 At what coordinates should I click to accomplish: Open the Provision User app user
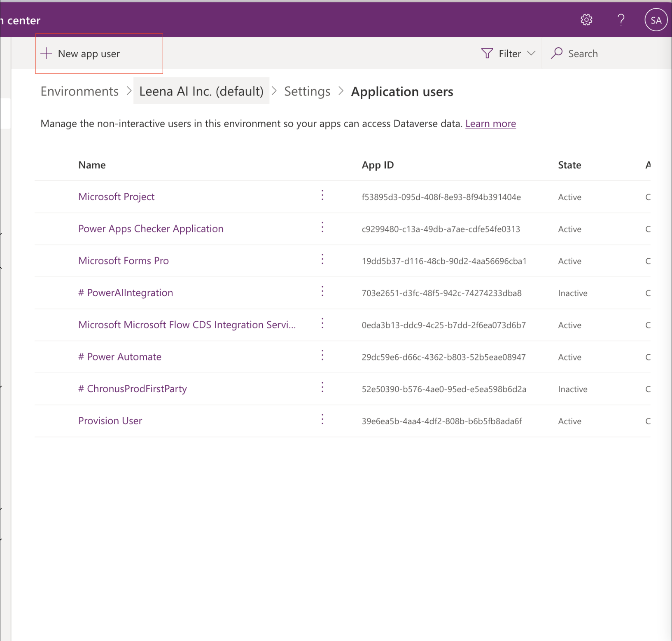point(110,421)
